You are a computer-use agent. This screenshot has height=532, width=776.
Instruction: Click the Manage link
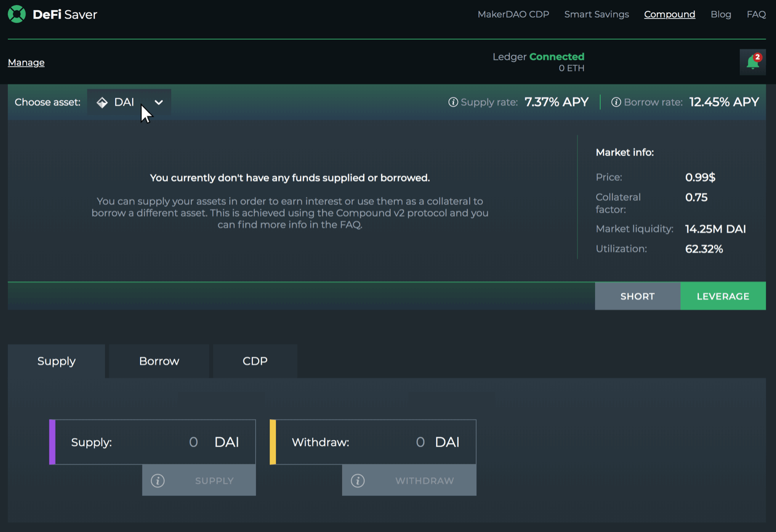26,62
